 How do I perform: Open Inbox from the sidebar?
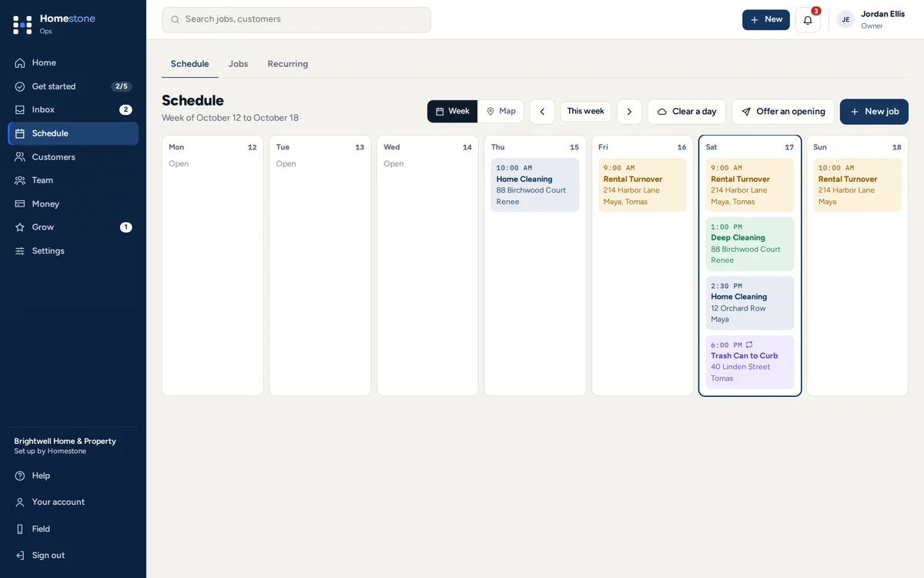[73, 109]
